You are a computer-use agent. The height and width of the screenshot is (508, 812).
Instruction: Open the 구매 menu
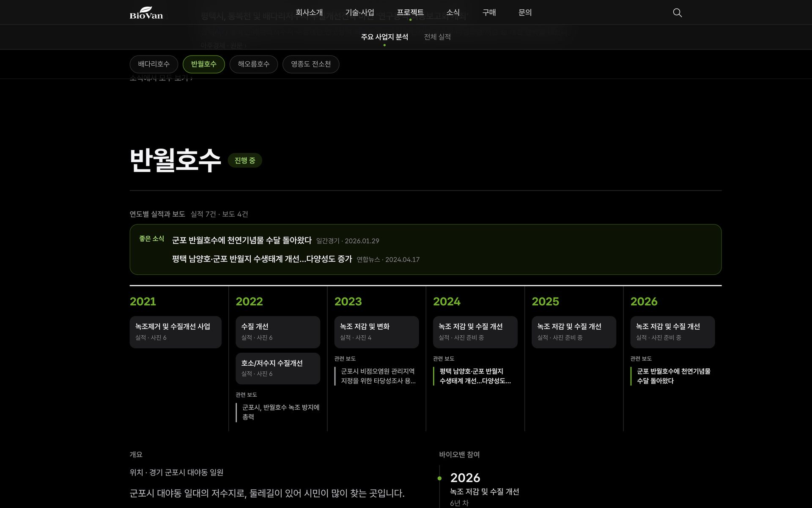pos(489,13)
